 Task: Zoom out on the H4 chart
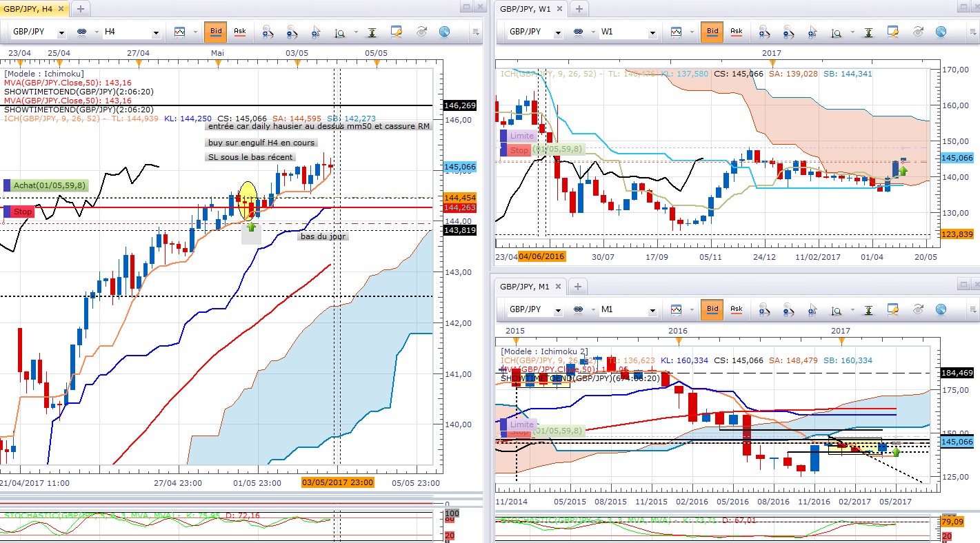pyautogui.click(x=292, y=32)
